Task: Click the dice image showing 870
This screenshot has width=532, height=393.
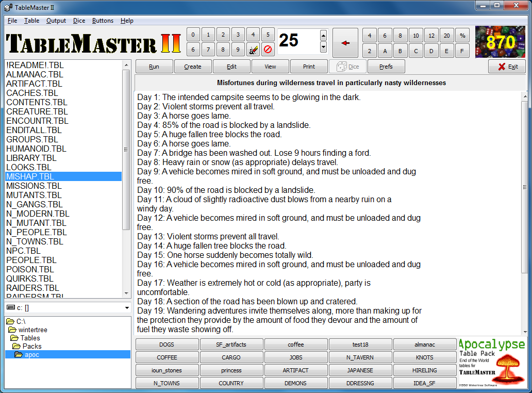Action: coord(501,42)
